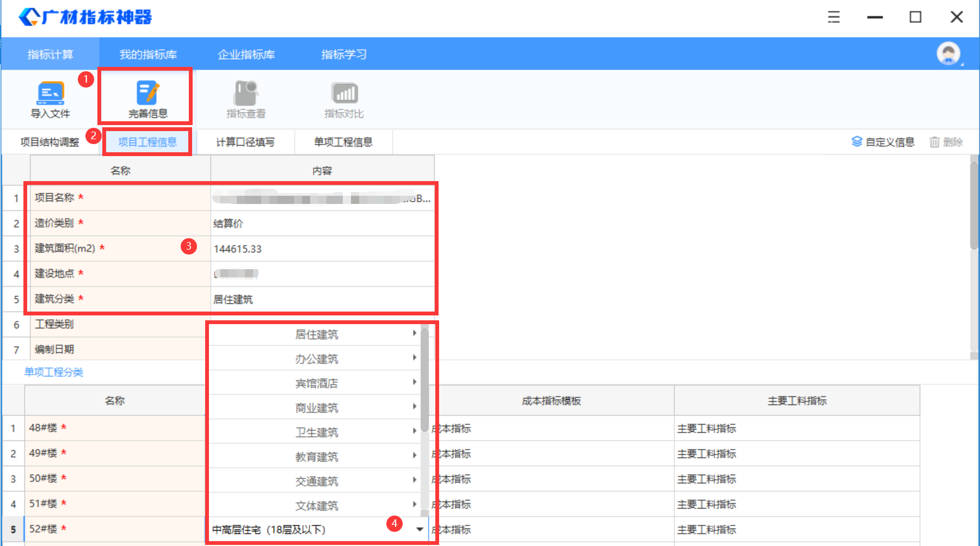The height and width of the screenshot is (546, 980).
Task: Select the 工程类别 row label
Action: pyautogui.click(x=54, y=324)
